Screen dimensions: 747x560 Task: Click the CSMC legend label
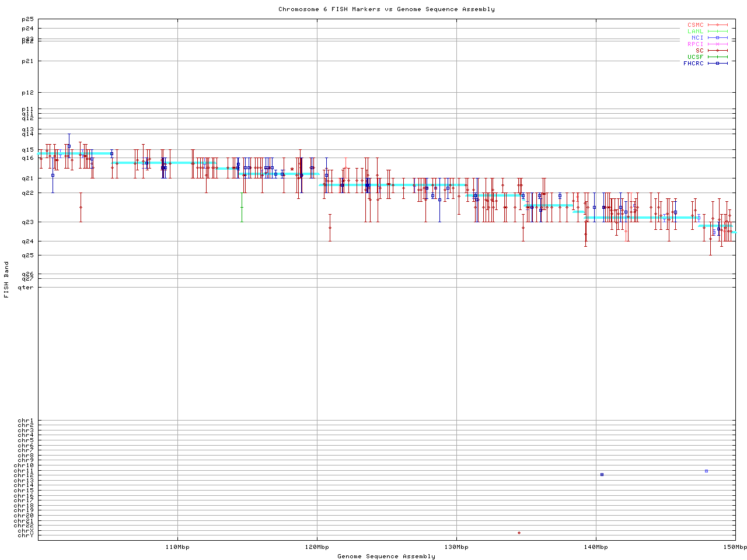tap(695, 25)
